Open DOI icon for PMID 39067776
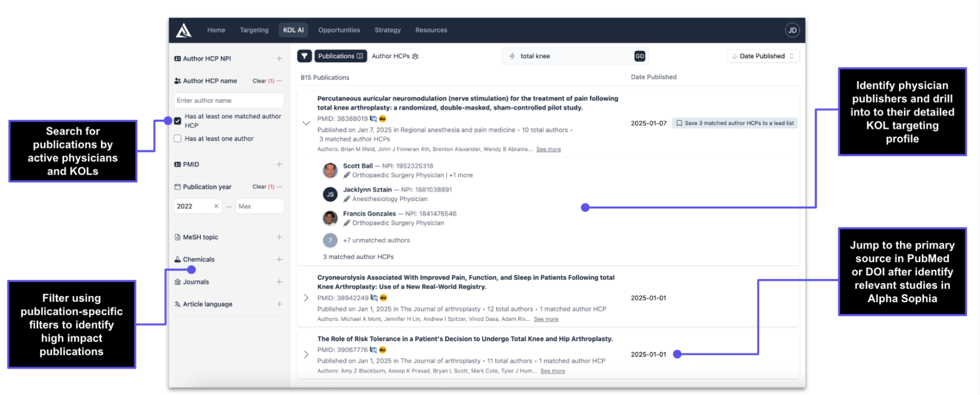The height and width of the screenshot is (395, 980). (x=382, y=350)
